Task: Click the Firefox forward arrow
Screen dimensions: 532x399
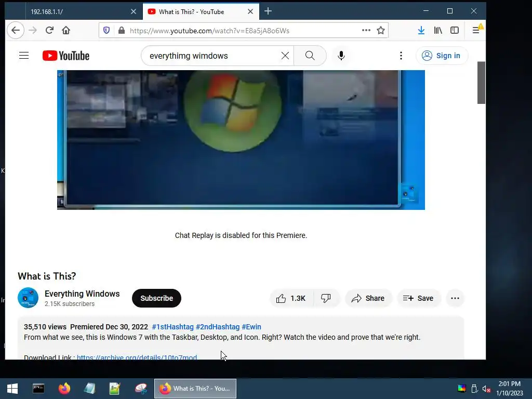Action: pos(33,31)
